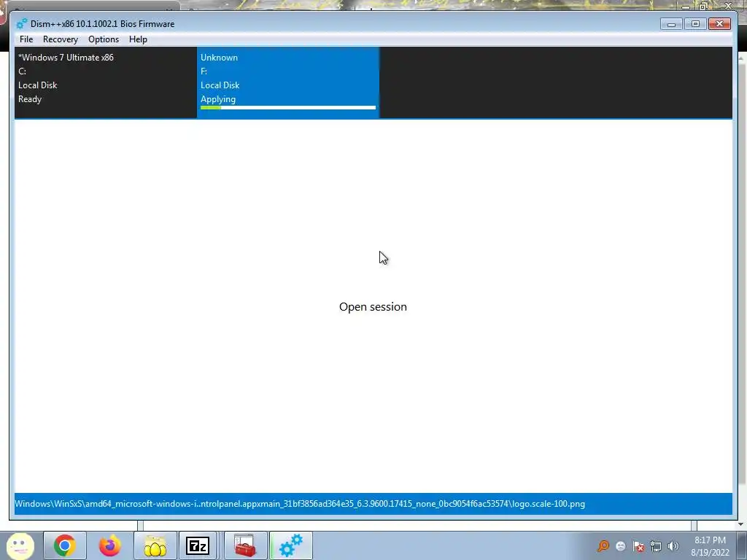Maximize the Dism++ window
This screenshot has height=560, width=747.
point(695,24)
